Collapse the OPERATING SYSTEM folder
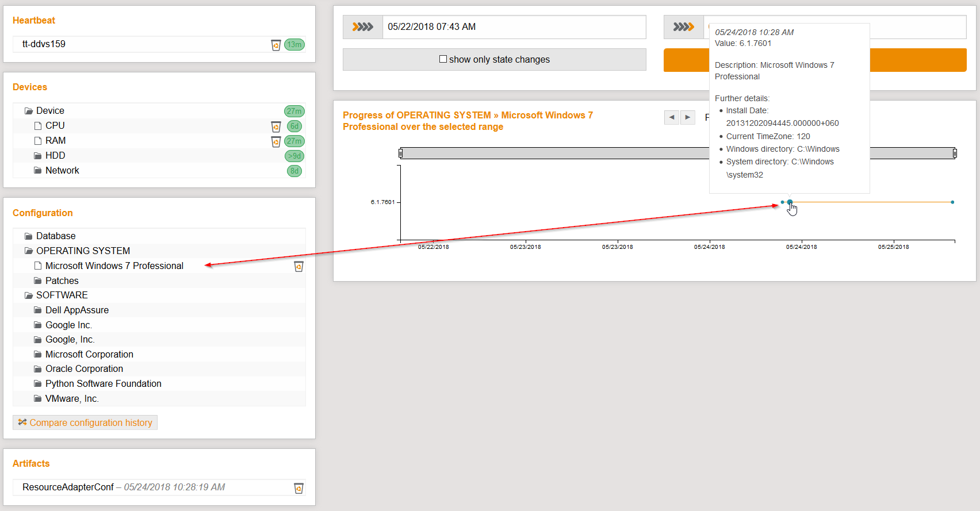The width and height of the screenshot is (980, 511). click(x=29, y=251)
